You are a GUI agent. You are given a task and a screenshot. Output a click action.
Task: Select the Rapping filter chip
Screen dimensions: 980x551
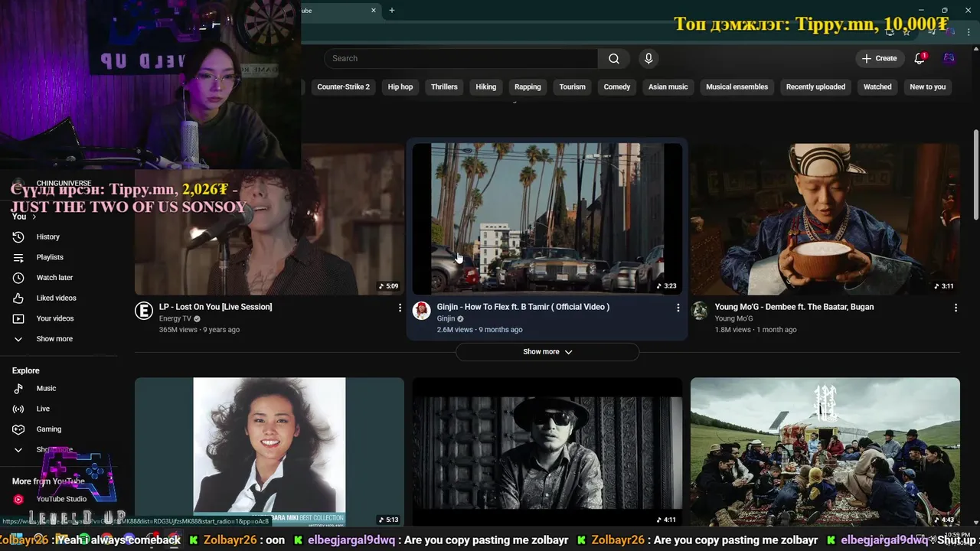tap(528, 86)
